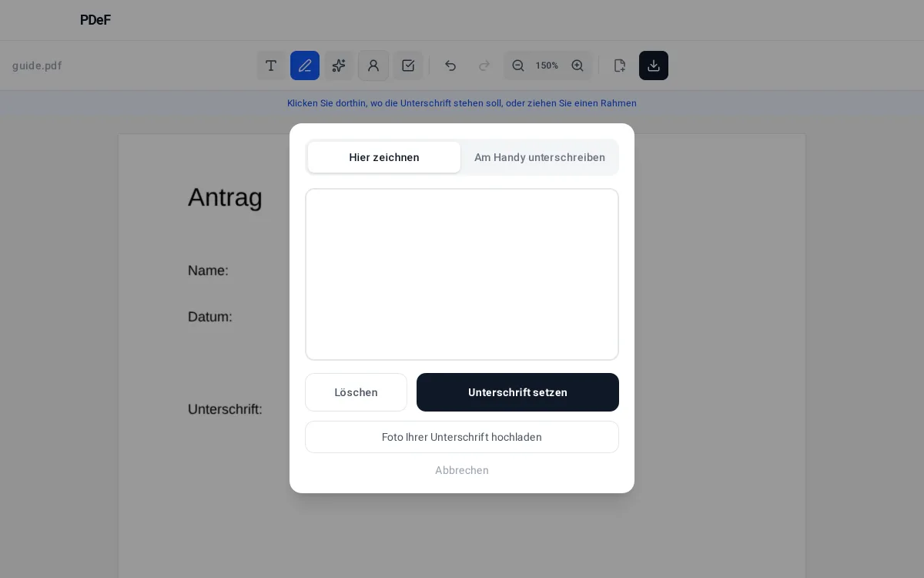Switch to Hier zeichnen tab
This screenshot has width=924, height=578.
(x=384, y=157)
